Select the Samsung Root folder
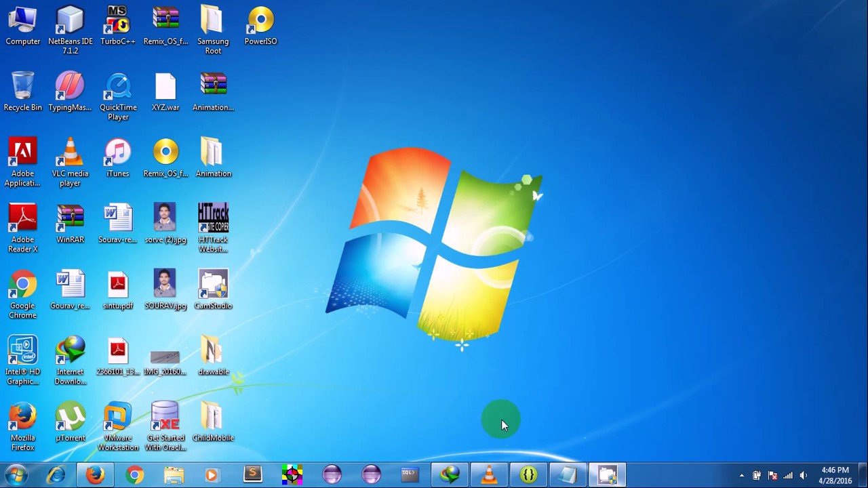Viewport: 868px width, 488px height. [213, 30]
